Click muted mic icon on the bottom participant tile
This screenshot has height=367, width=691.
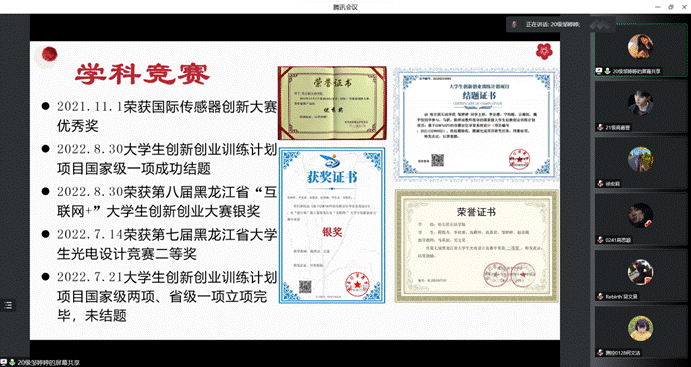pyautogui.click(x=600, y=353)
